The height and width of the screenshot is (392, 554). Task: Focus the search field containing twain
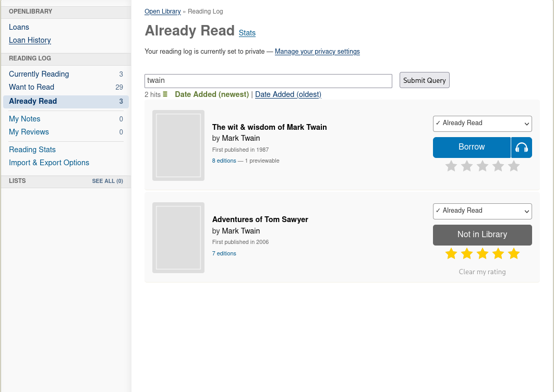268,81
